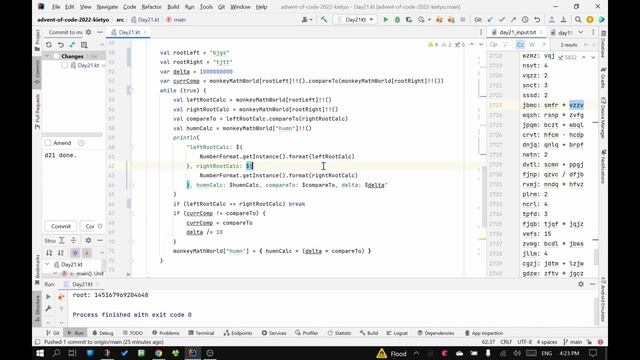640x360 pixels.
Task: Open Search Everywhere magnifier
Action: [x=578, y=20]
